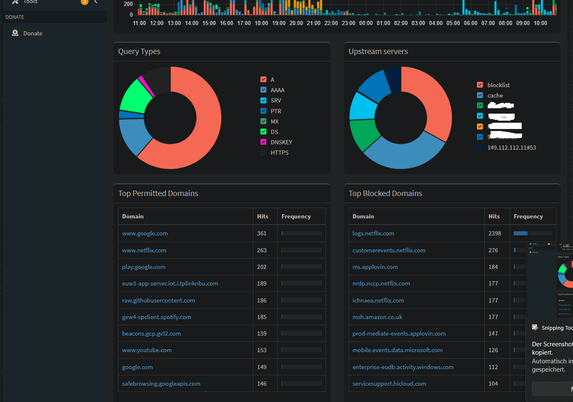
Task: Toggle the PTR query type checkbox
Action: [263, 111]
